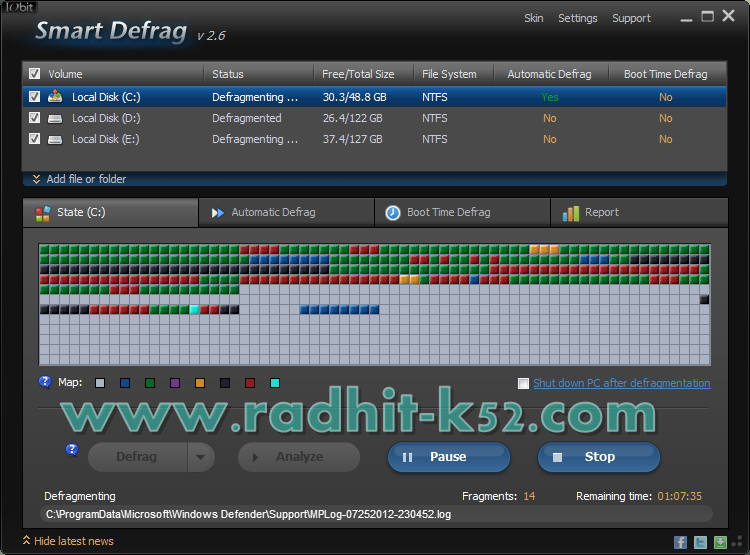Click the IObit logo
Viewport: 750px width, 555px height.
pyautogui.click(x=19, y=7)
